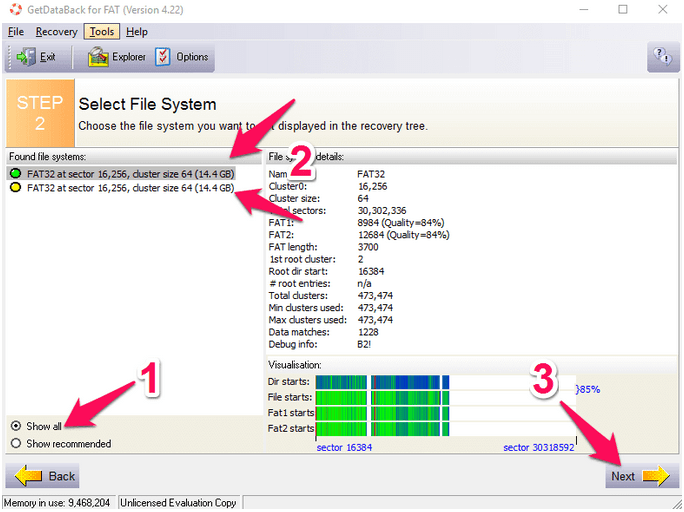This screenshot has height=512, width=684.
Task: Click the 1st root cluster value 2
Action: [361, 259]
